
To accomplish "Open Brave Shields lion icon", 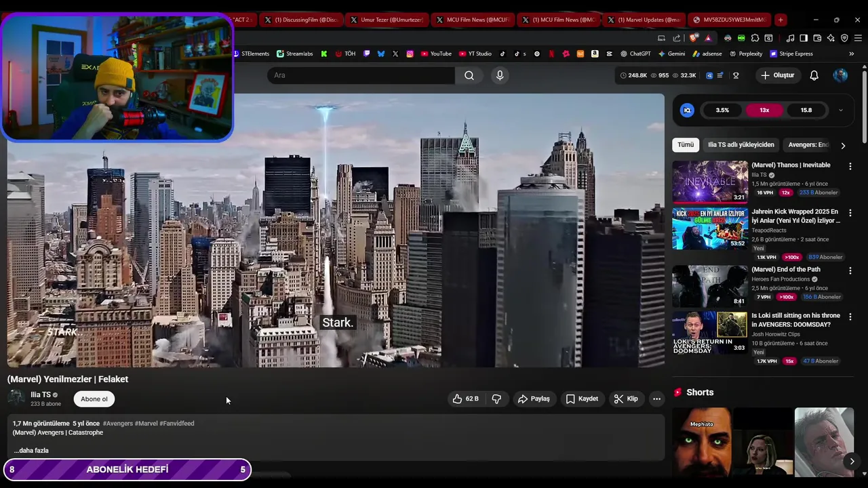I will tap(693, 38).
